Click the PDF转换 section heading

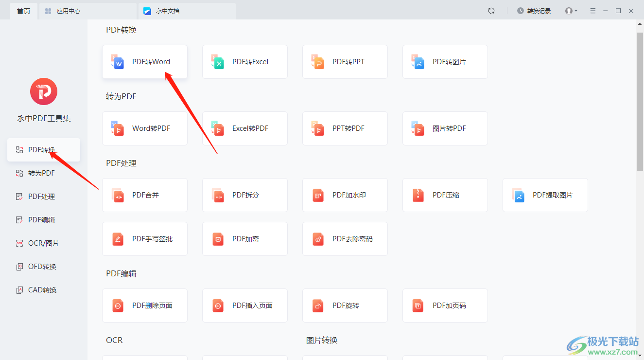coord(122,30)
